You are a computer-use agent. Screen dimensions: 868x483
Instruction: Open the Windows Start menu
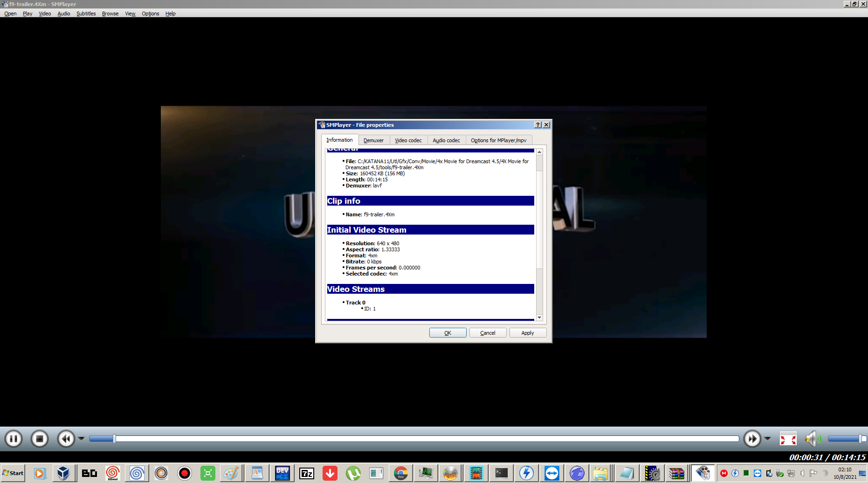click(x=13, y=473)
